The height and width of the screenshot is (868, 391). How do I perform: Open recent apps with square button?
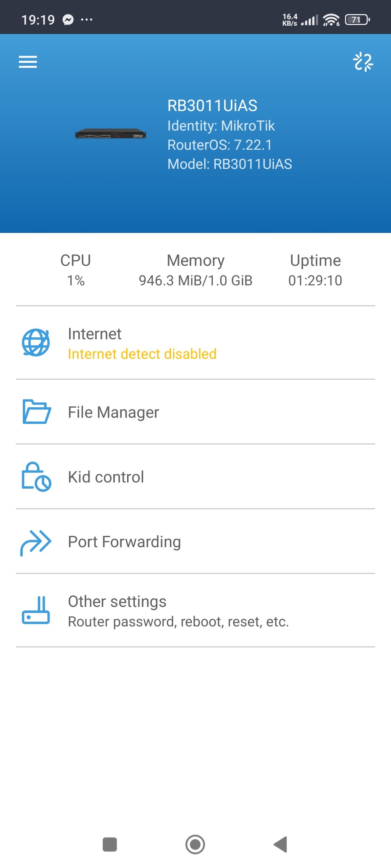click(x=110, y=844)
